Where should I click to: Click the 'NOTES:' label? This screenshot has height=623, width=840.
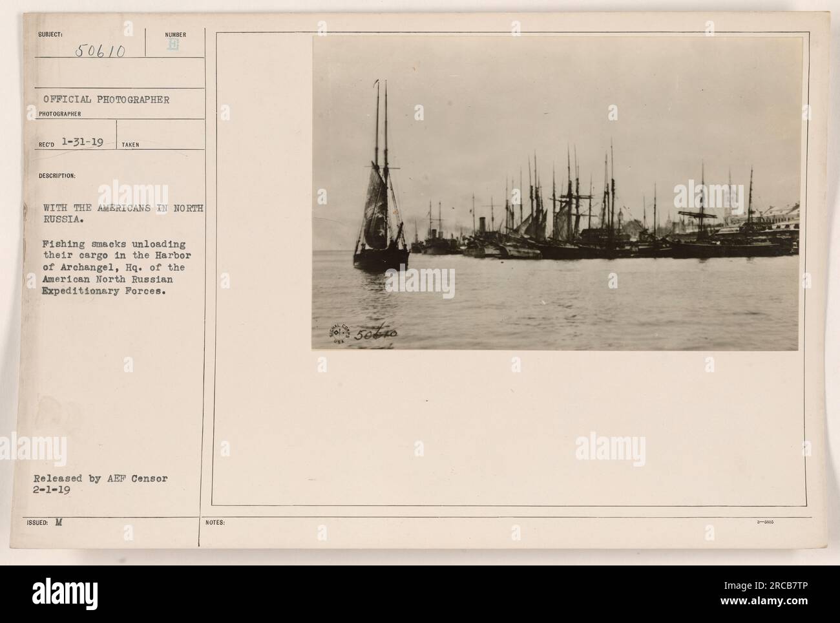tap(214, 522)
